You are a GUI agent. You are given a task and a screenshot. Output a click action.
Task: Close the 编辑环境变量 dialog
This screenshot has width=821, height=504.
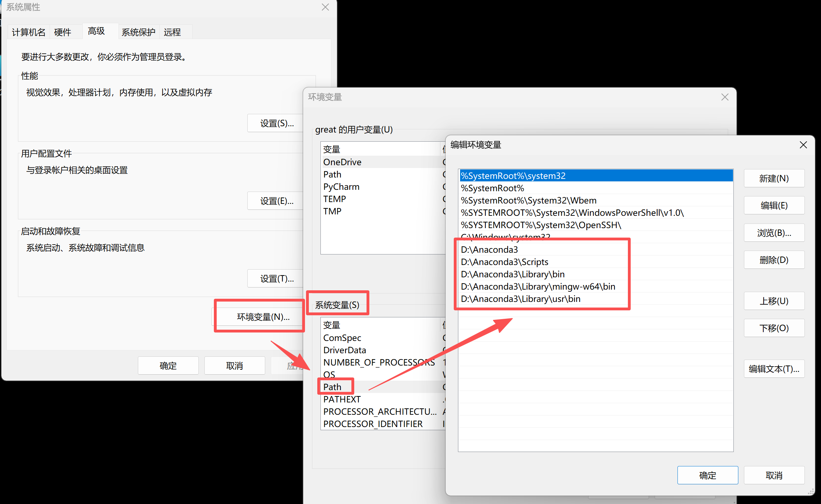[x=803, y=145]
